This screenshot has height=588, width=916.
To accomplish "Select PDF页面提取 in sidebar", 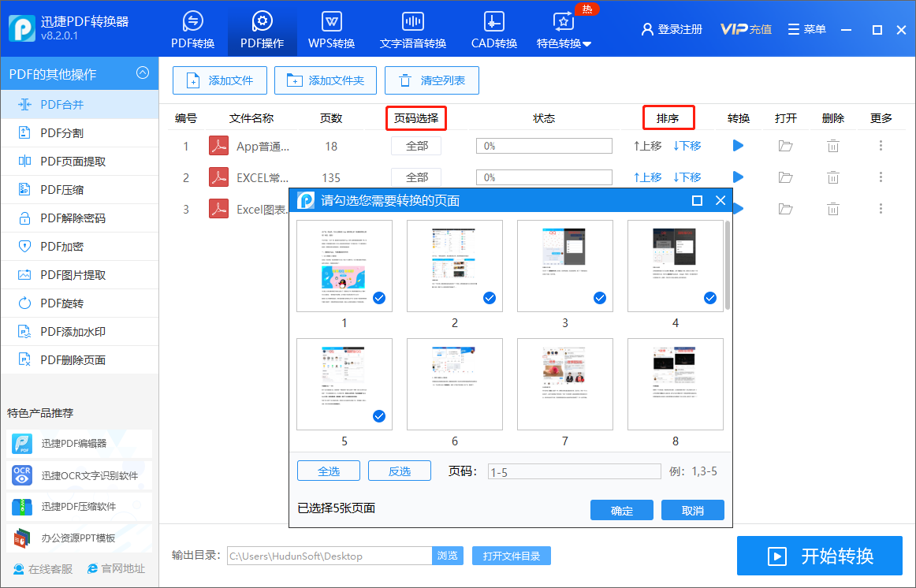I will tap(80, 162).
